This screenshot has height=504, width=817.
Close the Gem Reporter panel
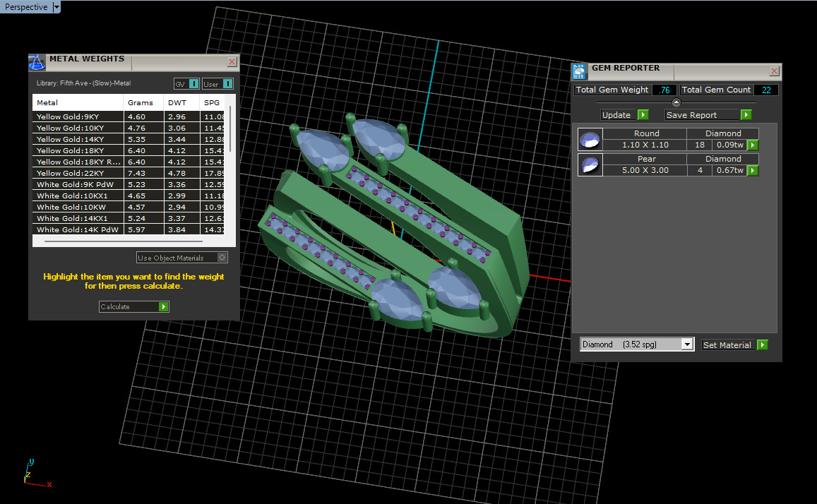click(x=774, y=71)
